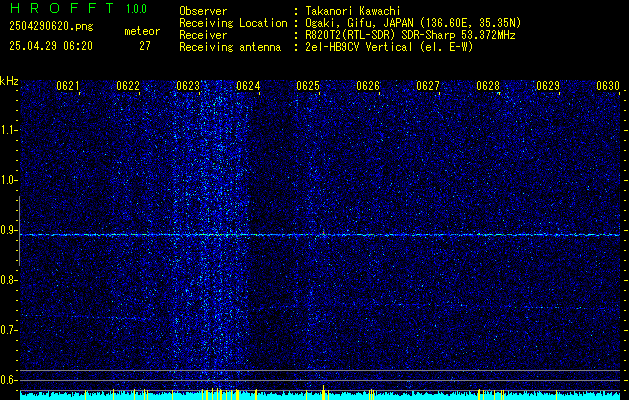
Task: Click observer name Takanori Kawachi
Action: pyautogui.click(x=353, y=11)
